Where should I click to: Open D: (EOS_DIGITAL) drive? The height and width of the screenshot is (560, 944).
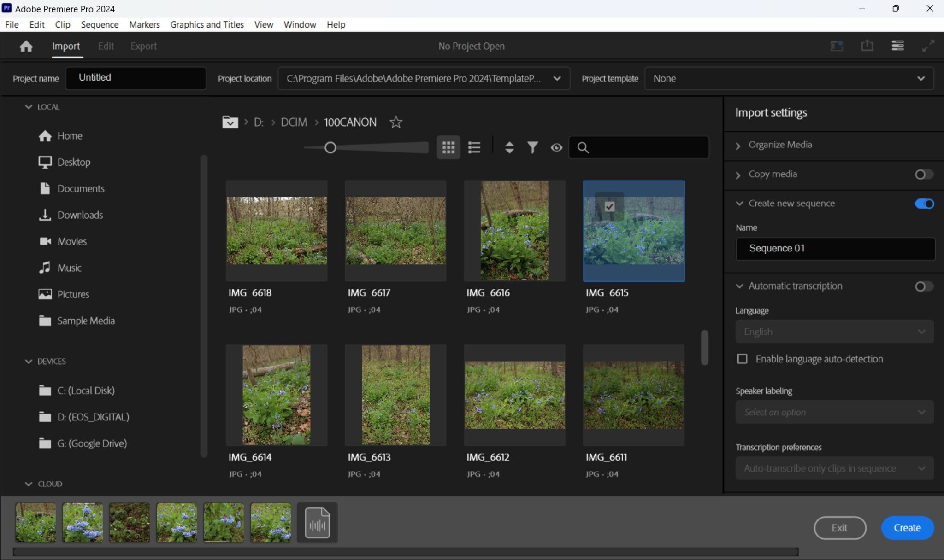(x=84, y=417)
